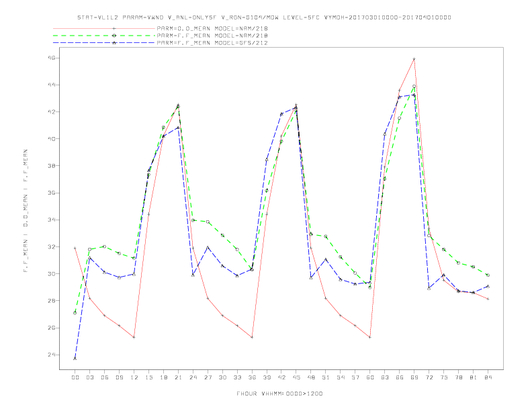
Task: Click x-axis forecast hour label 24
Action: coord(193,377)
